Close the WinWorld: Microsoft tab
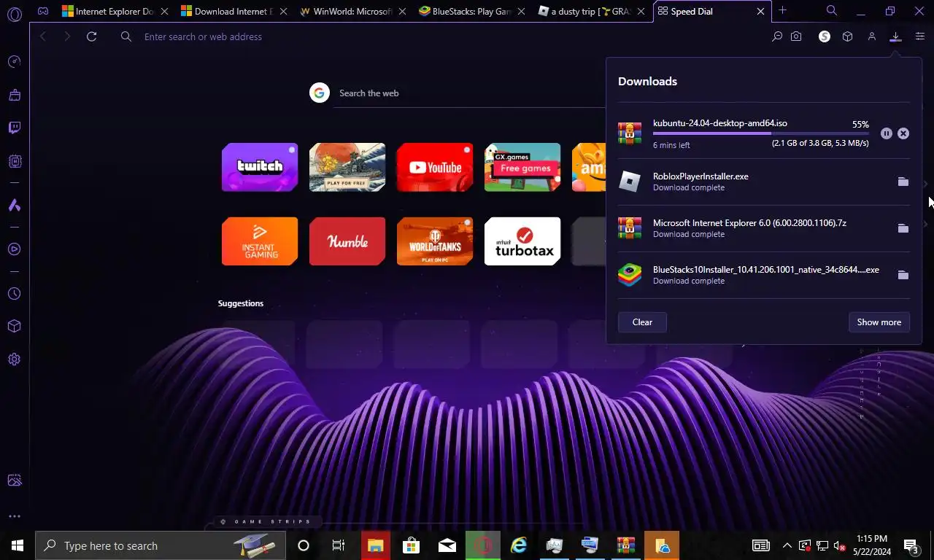The image size is (934, 560). coord(404,12)
